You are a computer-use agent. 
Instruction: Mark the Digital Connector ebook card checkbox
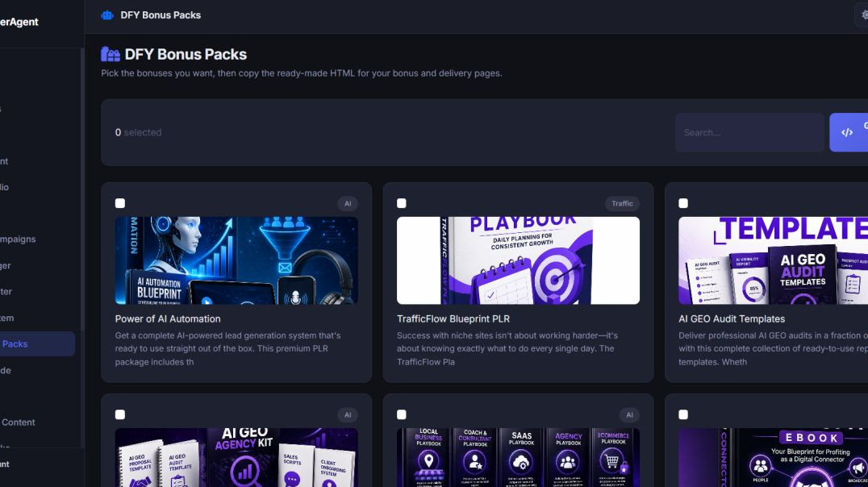pyautogui.click(x=683, y=414)
